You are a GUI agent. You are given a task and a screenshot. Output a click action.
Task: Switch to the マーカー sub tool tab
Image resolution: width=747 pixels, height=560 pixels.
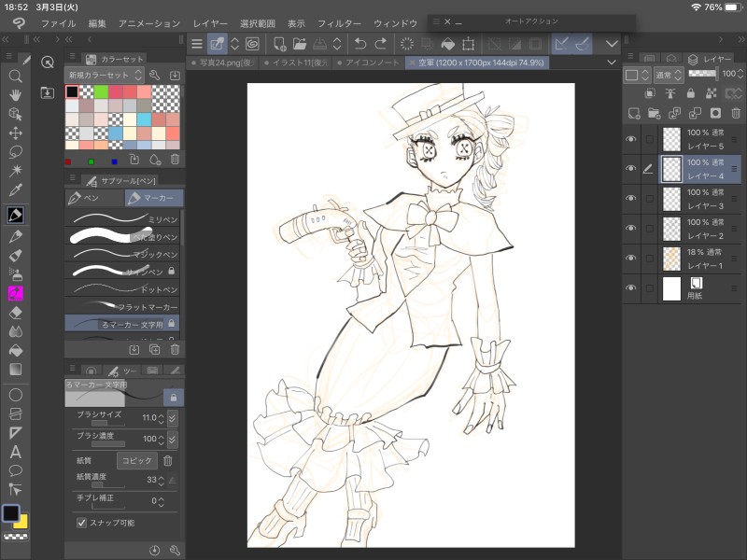[153, 198]
